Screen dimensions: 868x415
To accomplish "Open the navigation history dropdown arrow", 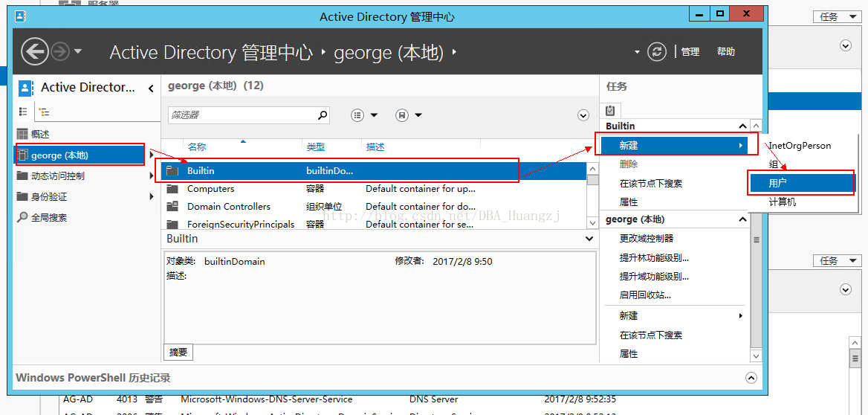I will coord(78,52).
